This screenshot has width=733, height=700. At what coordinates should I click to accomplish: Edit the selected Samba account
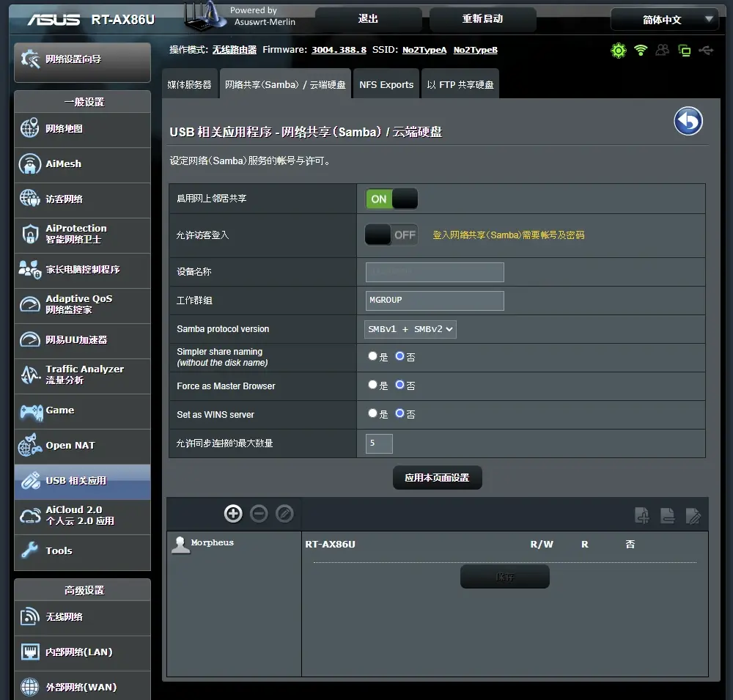coord(284,513)
